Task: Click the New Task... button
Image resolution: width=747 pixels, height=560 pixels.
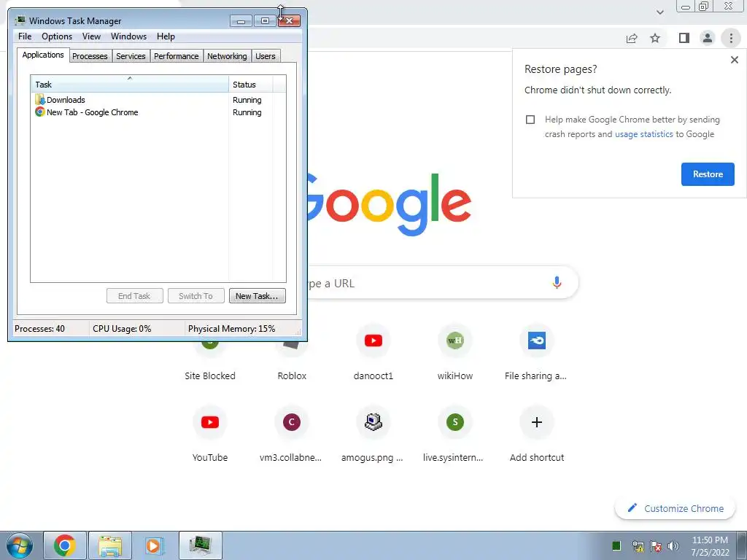Action: point(257,296)
